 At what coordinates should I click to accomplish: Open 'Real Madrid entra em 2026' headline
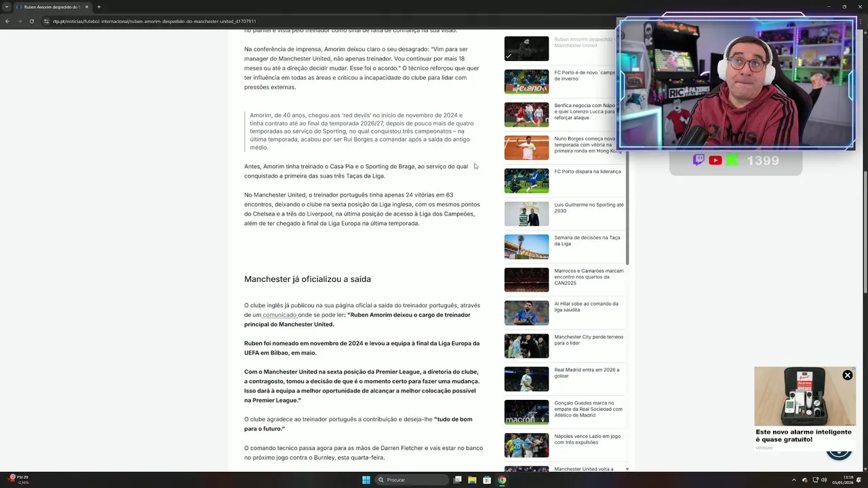tap(587, 373)
